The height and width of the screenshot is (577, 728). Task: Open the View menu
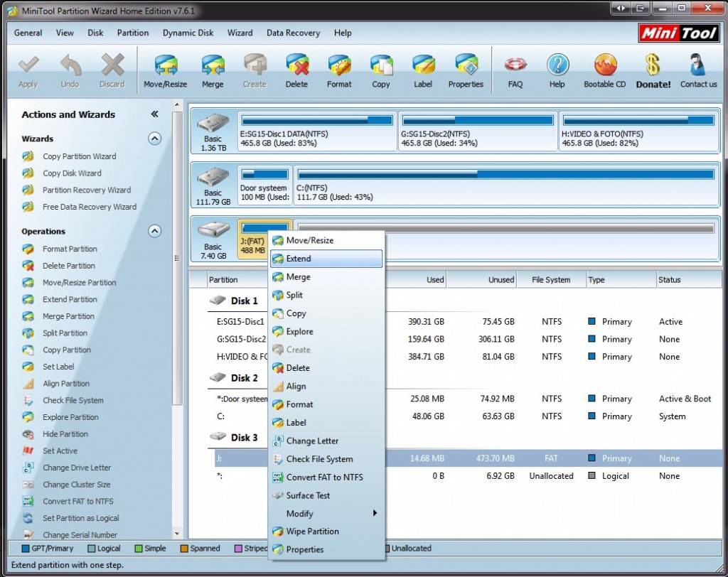(x=65, y=33)
